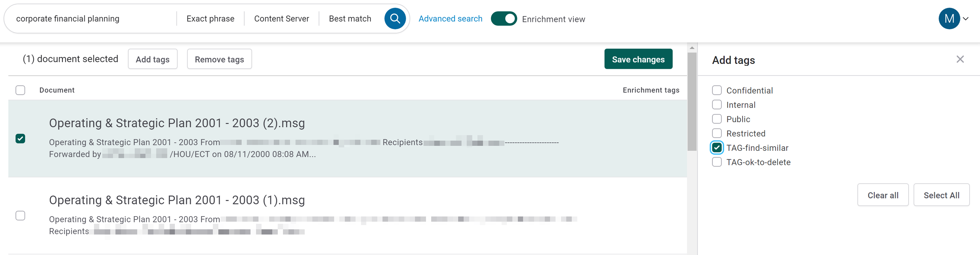The image size is (980, 255).
Task: Deselect the first Operating & Strategic Plan document
Action: click(x=21, y=139)
